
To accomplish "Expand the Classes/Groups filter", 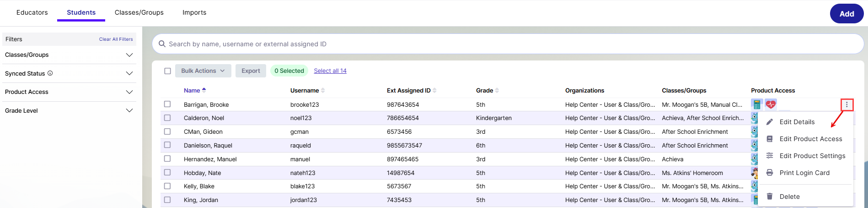I will pos(129,55).
